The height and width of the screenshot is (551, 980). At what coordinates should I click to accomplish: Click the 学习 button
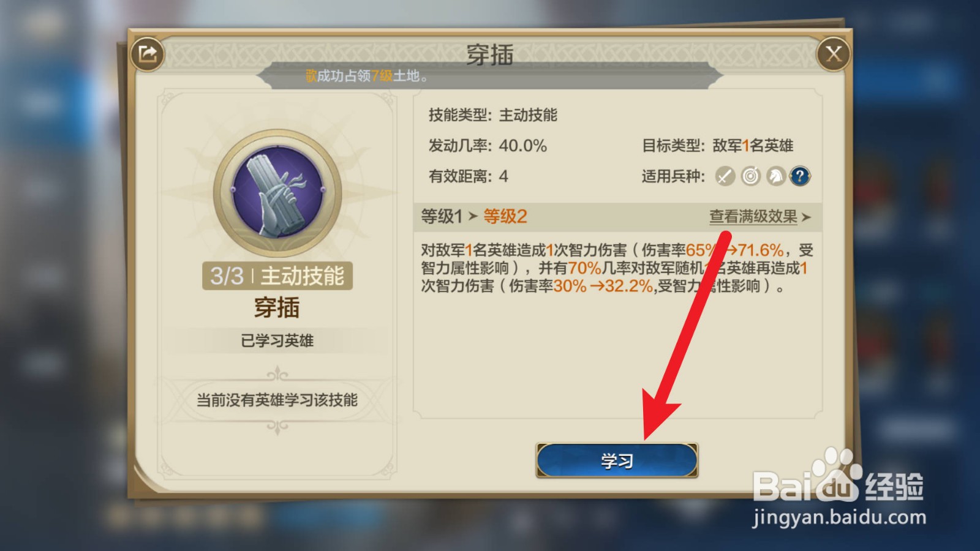click(617, 460)
